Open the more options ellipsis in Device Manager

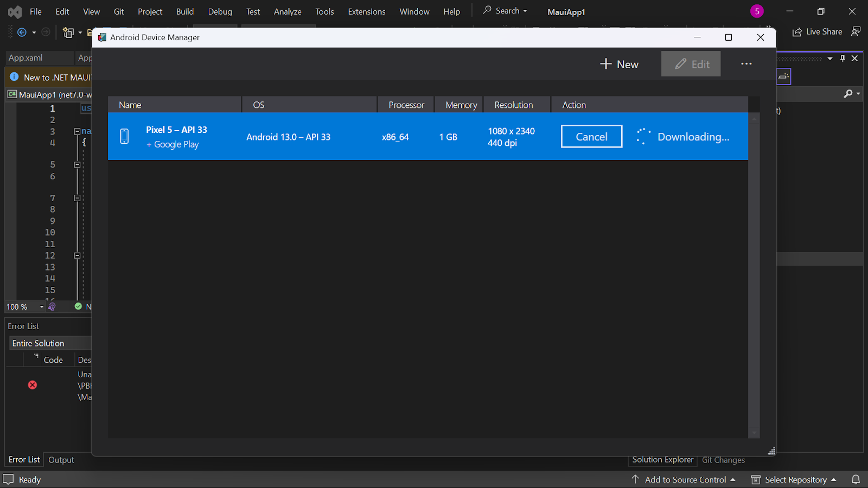coord(746,64)
